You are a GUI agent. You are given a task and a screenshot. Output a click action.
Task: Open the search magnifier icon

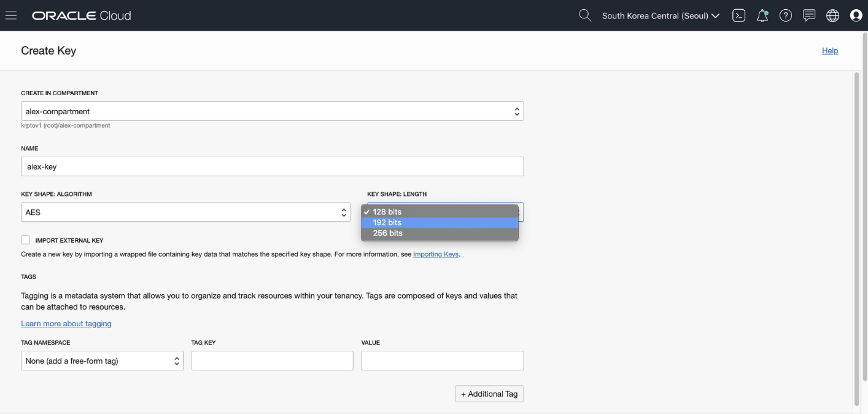(x=585, y=15)
